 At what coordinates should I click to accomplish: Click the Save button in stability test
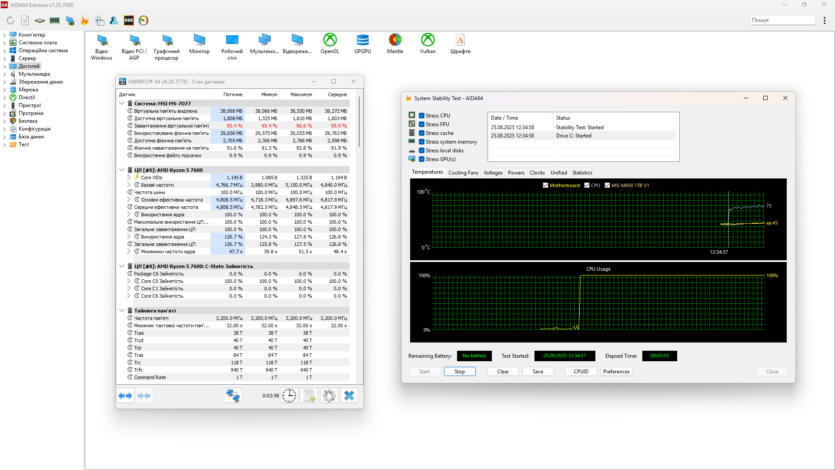point(538,372)
